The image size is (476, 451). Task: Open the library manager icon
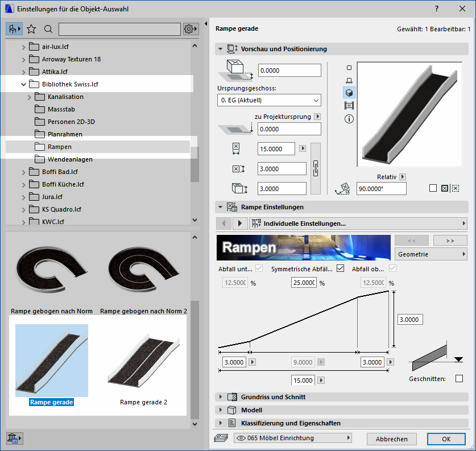(x=14, y=438)
